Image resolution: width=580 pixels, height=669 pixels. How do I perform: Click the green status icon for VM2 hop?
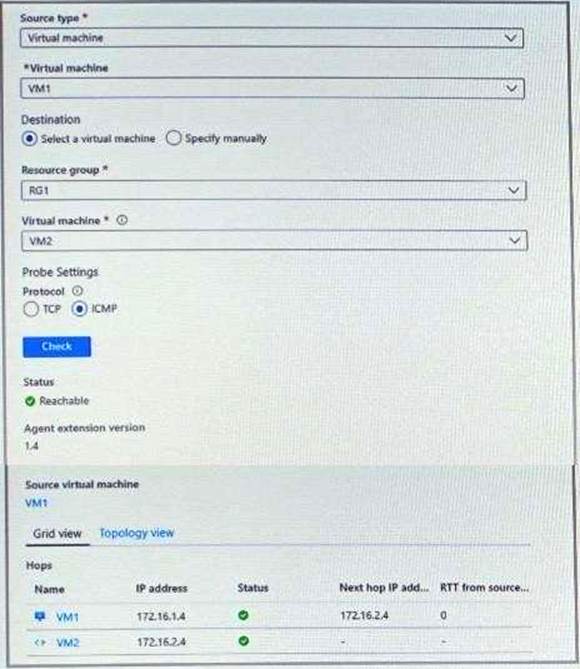tap(243, 641)
